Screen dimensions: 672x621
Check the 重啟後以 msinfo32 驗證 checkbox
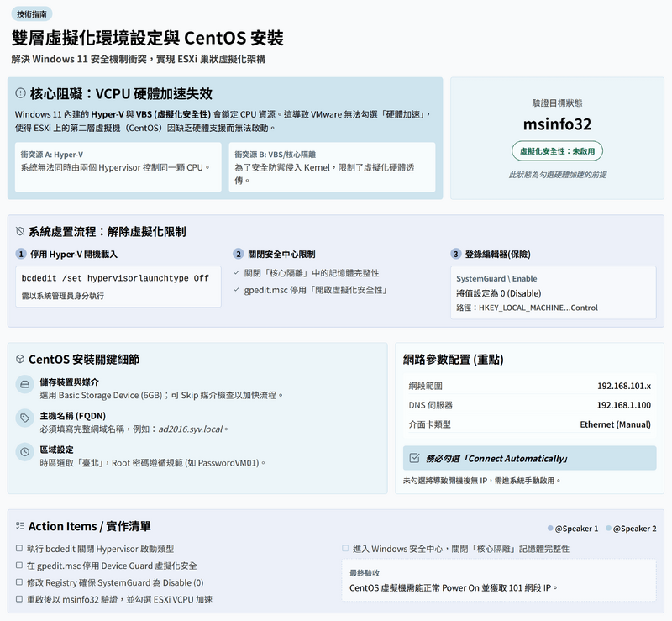19,599
